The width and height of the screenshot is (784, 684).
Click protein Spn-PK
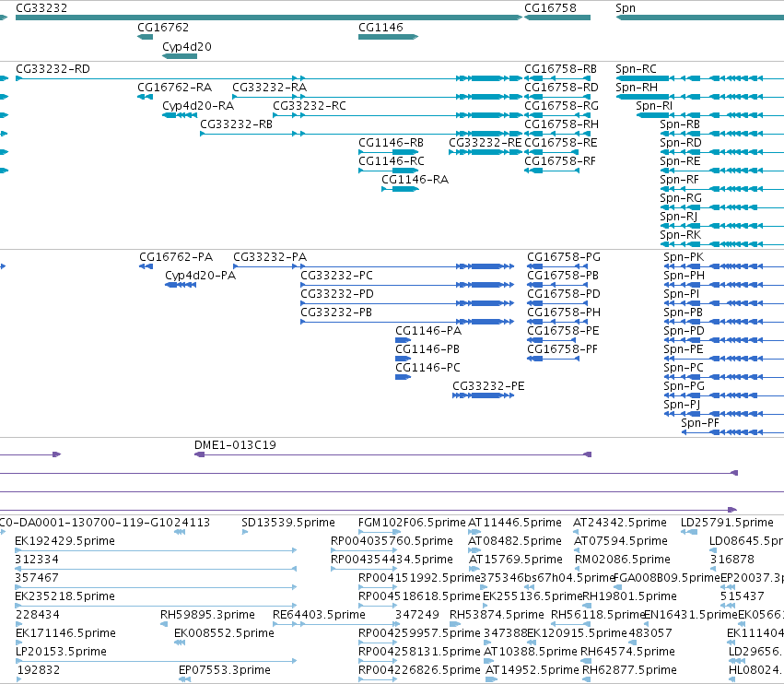(x=684, y=257)
